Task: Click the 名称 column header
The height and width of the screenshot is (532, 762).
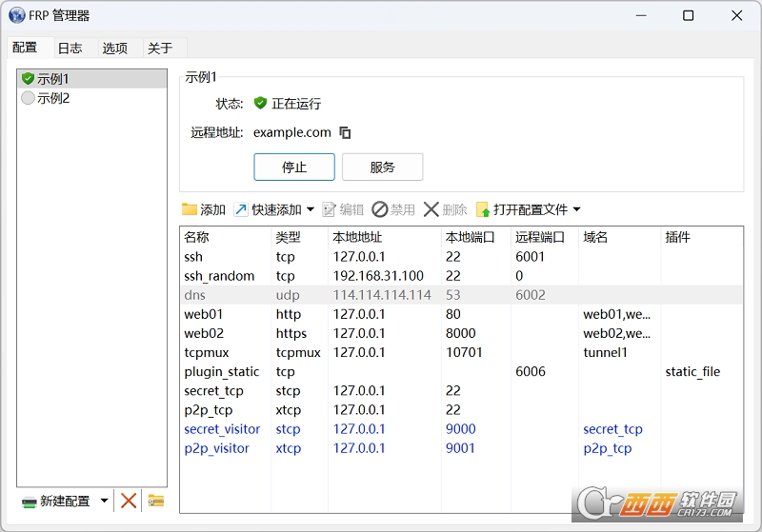Action: pyautogui.click(x=226, y=237)
